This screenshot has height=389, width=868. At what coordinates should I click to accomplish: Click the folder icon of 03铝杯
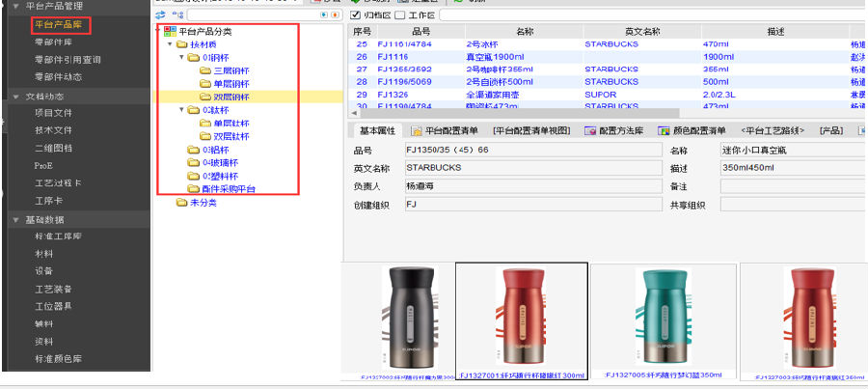click(x=193, y=150)
